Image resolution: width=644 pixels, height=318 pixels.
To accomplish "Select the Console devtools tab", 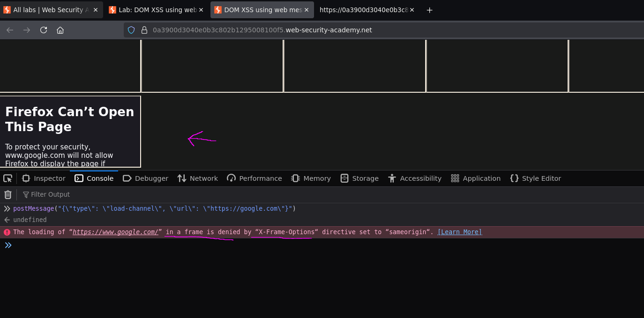I will [94, 178].
